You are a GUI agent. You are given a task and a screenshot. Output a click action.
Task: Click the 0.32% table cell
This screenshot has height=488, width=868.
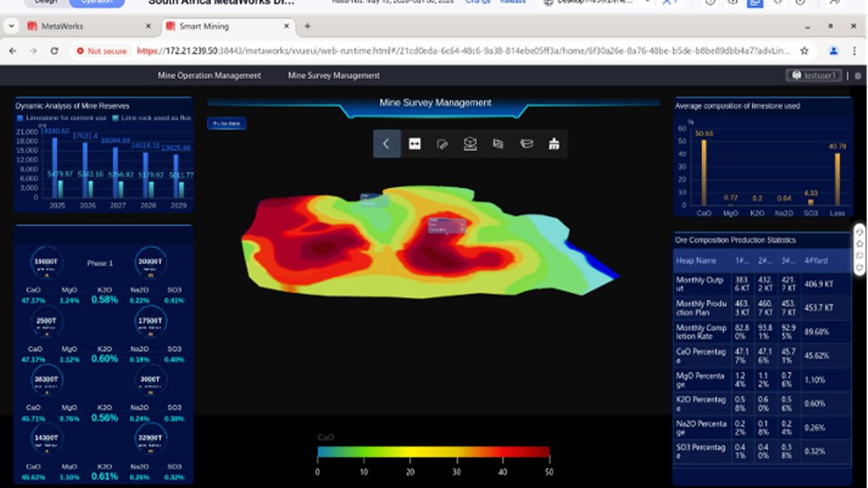pos(814,451)
